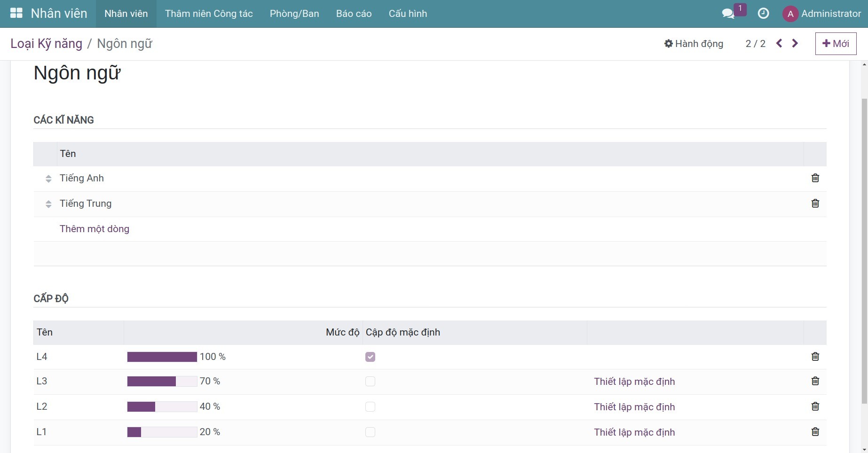The image size is (868, 453).
Task: Click the L3 70% progress bar
Action: [x=162, y=382]
